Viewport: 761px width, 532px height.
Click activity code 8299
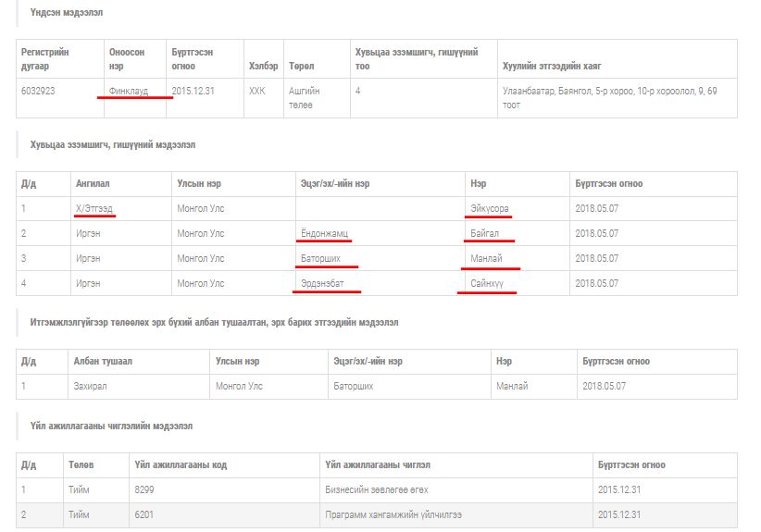[x=143, y=489]
